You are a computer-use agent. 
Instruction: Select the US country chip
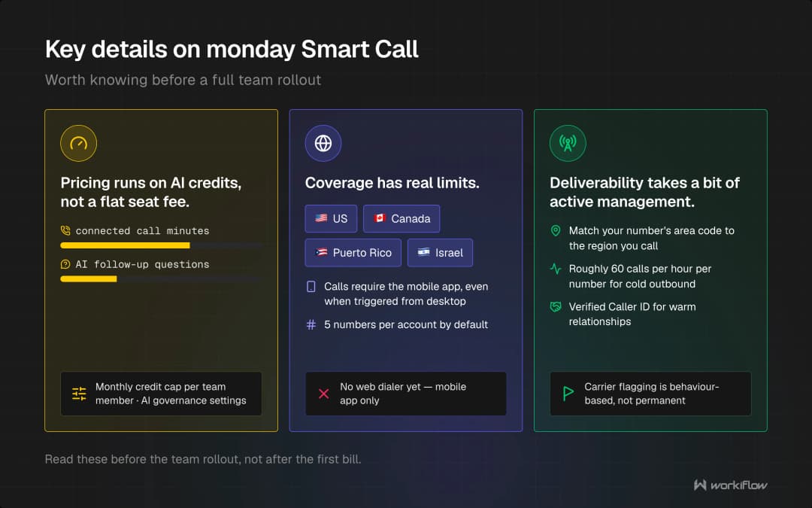pyautogui.click(x=331, y=218)
